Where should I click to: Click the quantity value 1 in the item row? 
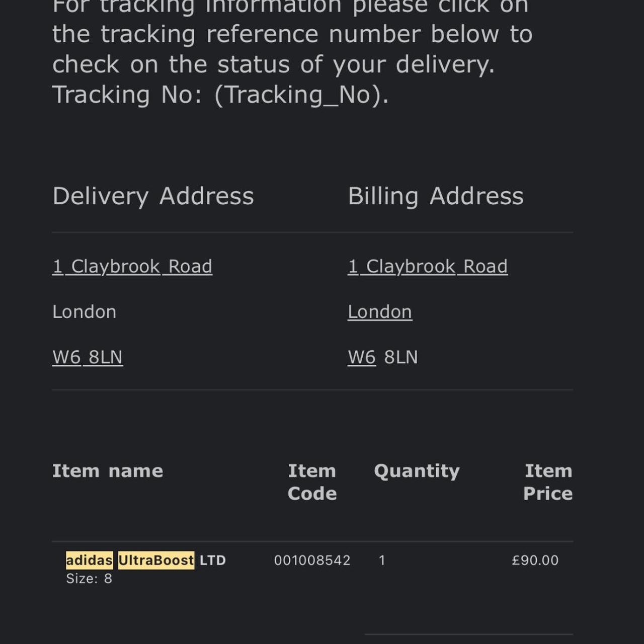(382, 560)
